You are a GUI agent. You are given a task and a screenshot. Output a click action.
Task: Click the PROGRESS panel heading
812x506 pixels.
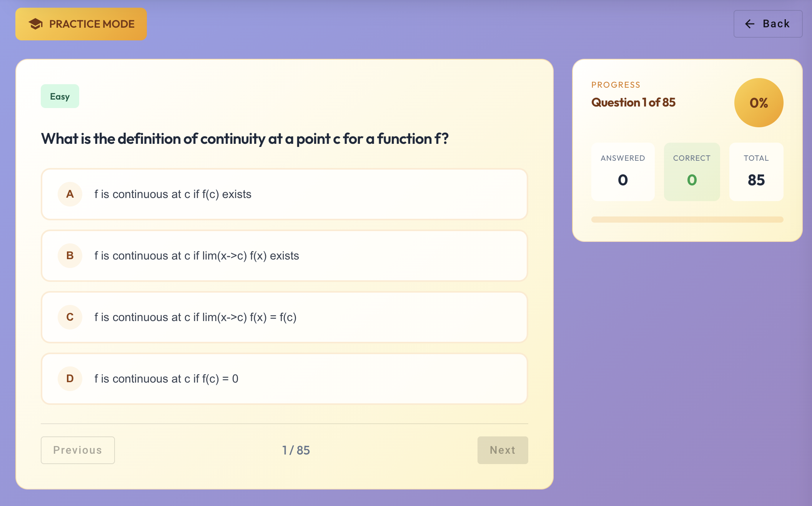(x=616, y=85)
